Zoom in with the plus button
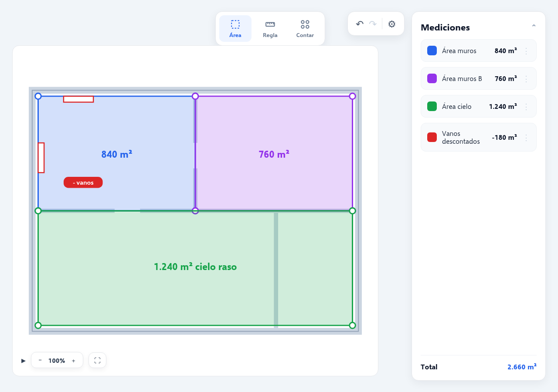 pyautogui.click(x=73, y=360)
